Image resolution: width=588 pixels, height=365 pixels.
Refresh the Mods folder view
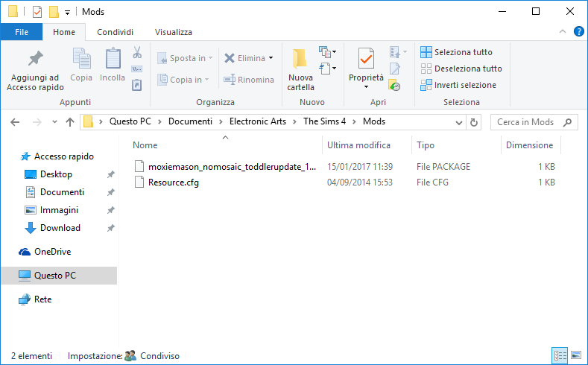(474, 122)
